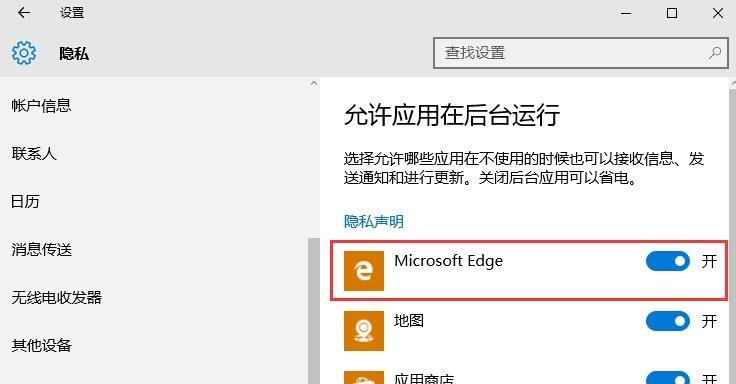Click the 地图 label text
The width and height of the screenshot is (736, 384).
pyautogui.click(x=409, y=321)
